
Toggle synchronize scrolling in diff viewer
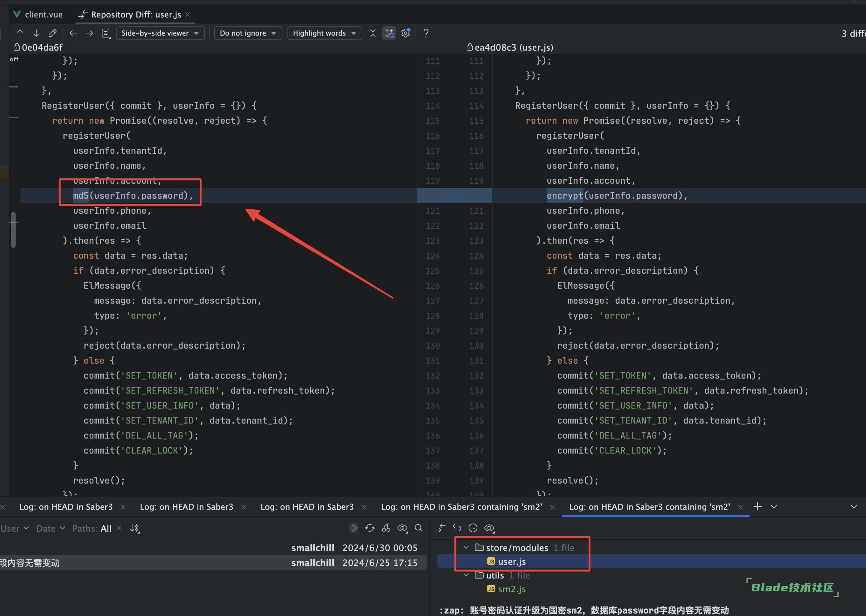390,33
